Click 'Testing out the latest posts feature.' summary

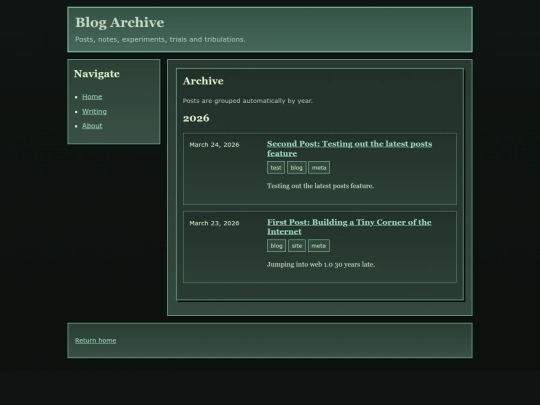[x=320, y=186]
